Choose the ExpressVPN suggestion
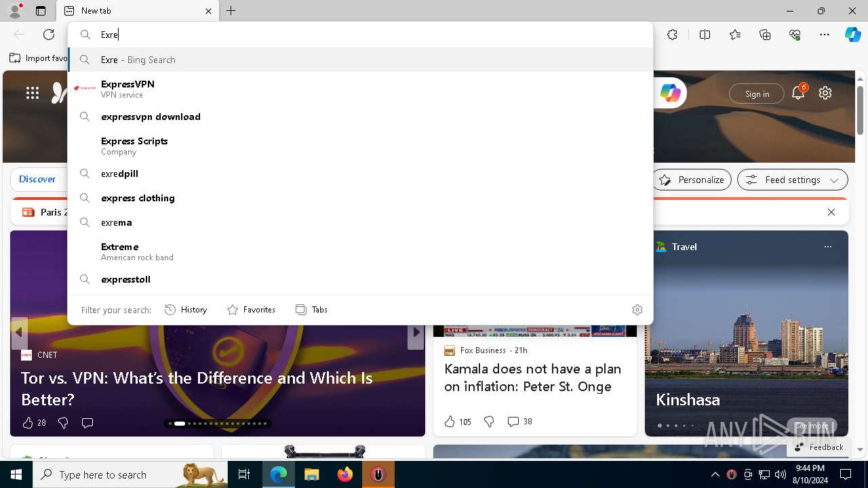The width and height of the screenshot is (868, 488). point(361,89)
